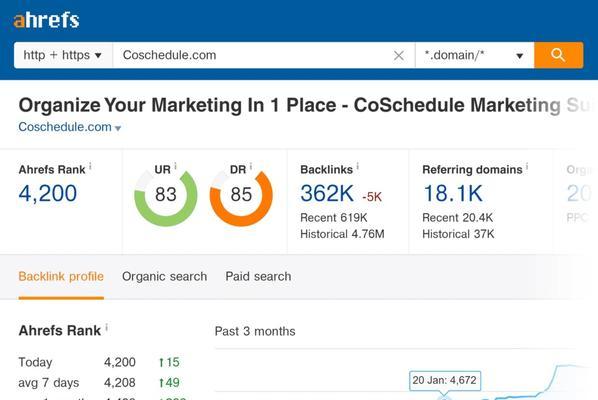Click the 18.1K Referring domains value
This screenshot has width=598, height=400.
click(x=453, y=193)
